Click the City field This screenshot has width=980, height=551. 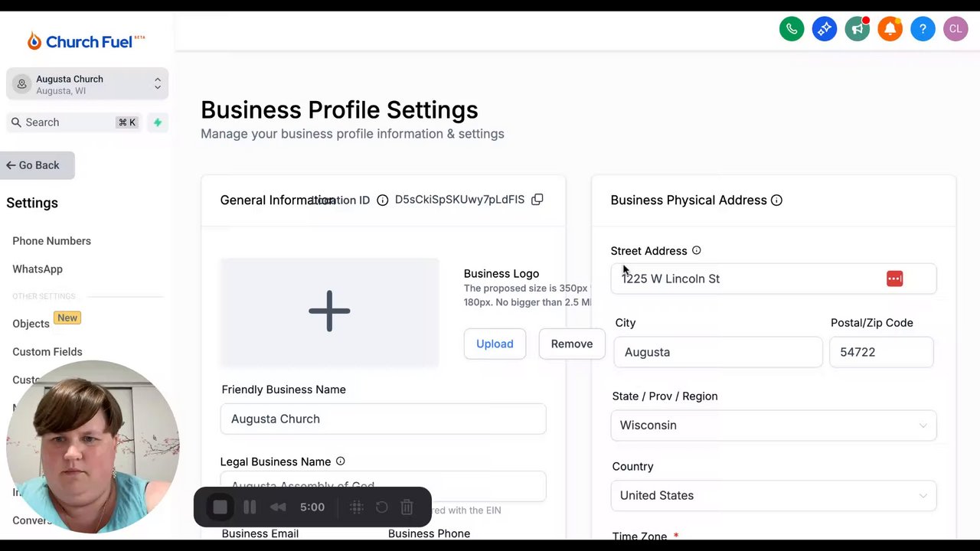(718, 352)
